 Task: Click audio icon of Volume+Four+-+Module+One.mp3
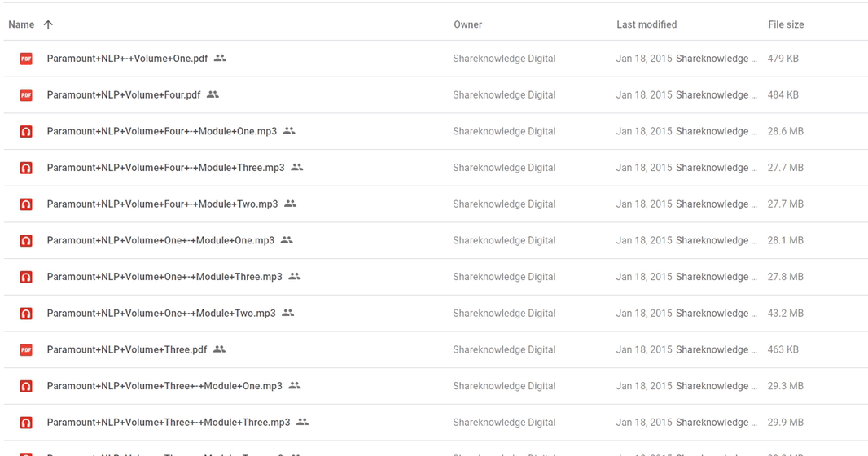point(26,132)
